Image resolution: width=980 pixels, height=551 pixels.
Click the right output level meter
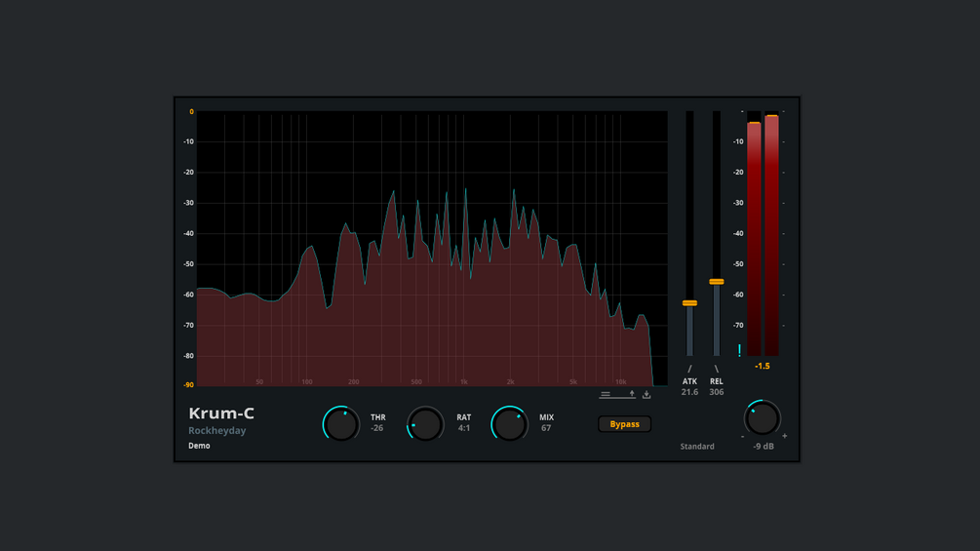tap(772, 234)
